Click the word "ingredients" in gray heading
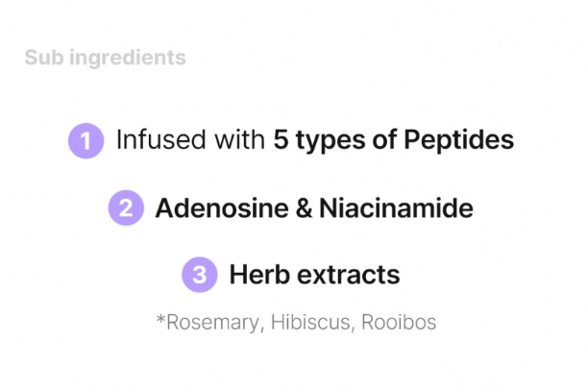This screenshot has height=388, width=588. coord(124,59)
